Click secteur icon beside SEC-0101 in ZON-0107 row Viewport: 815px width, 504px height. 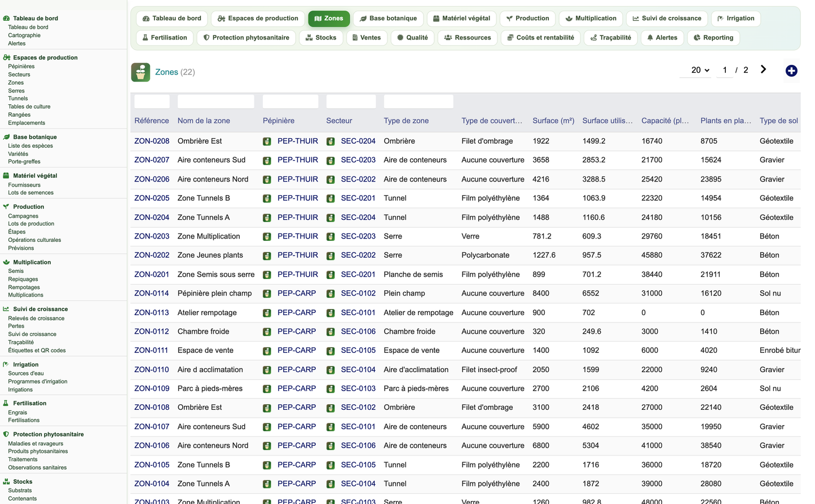point(331,427)
